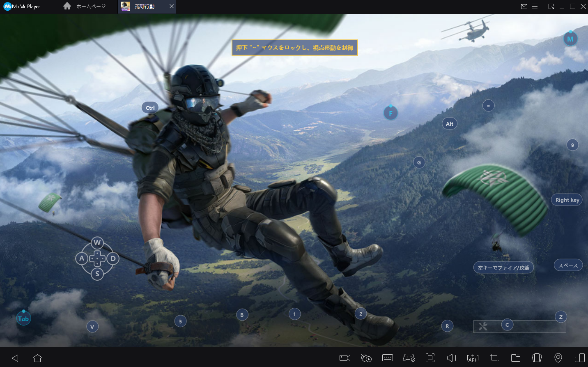The width and height of the screenshot is (588, 367).
Task: Open virtual location pin icon
Action: (558, 358)
